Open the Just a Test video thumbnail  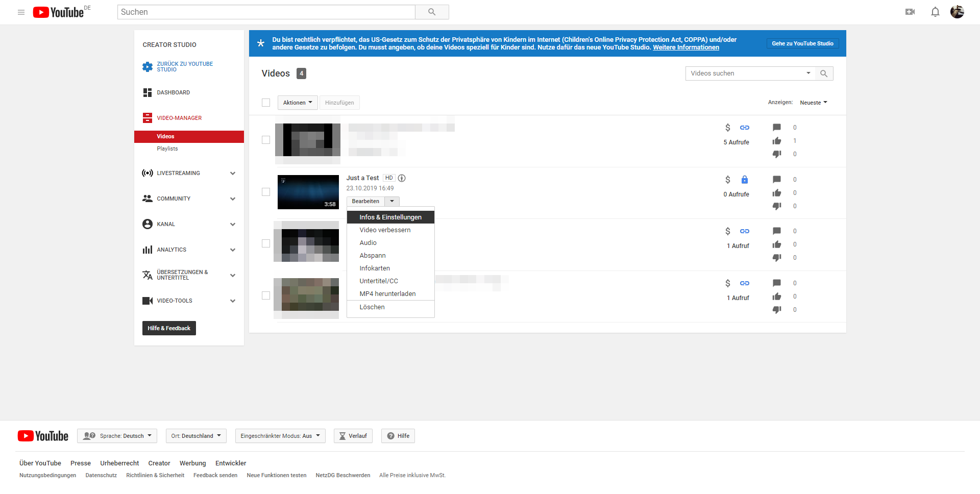point(308,192)
